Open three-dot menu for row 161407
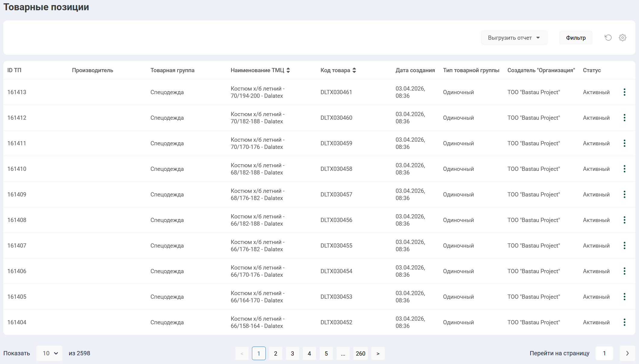The image size is (639, 364). point(625,245)
